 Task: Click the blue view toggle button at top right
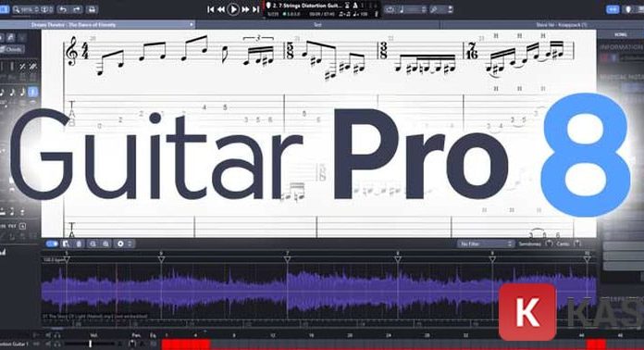click(x=613, y=9)
